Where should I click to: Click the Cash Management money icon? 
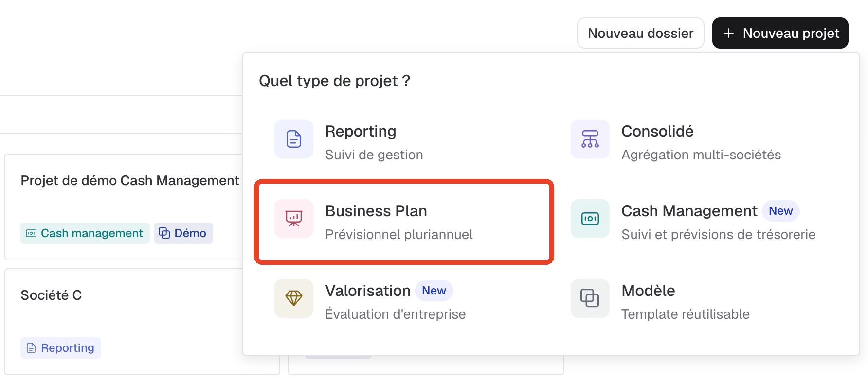point(590,219)
